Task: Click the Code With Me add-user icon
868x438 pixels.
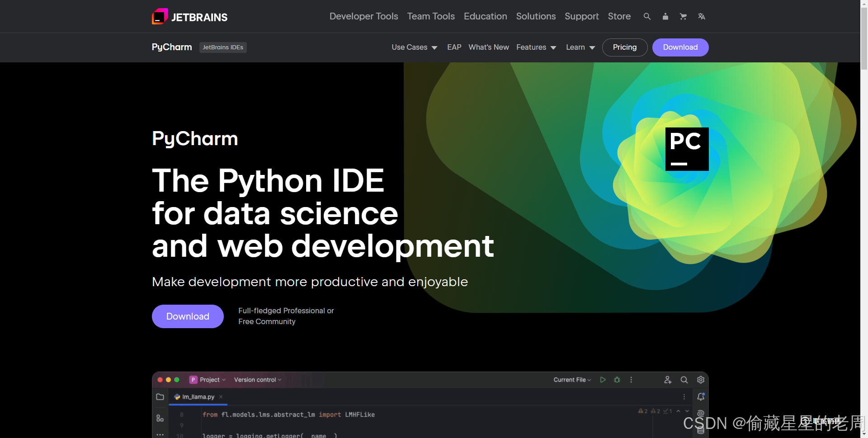Action: (x=668, y=380)
